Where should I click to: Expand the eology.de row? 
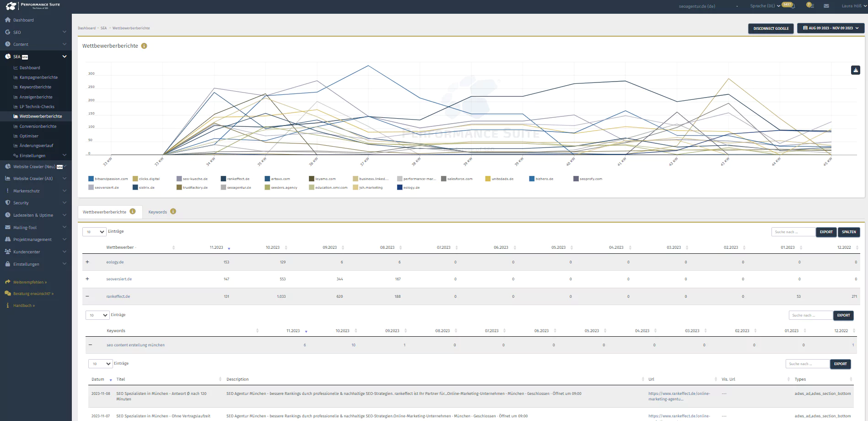87,262
